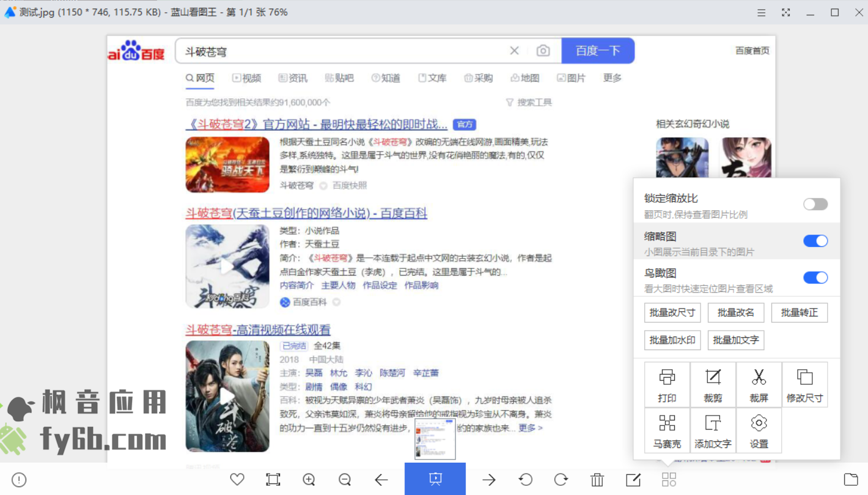This screenshot has width=868, height=495.
Task: Click the 百度百科 result title link
Action: coord(306,213)
